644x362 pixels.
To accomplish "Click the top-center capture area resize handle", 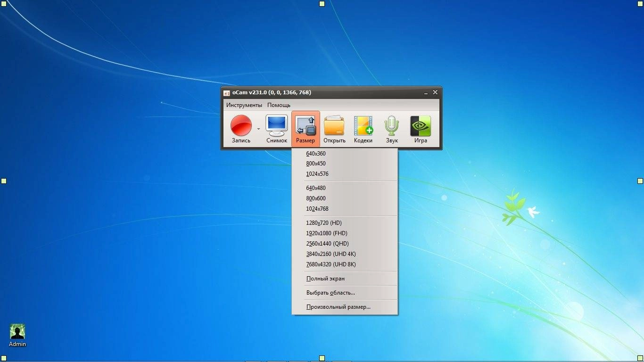I will (x=322, y=4).
